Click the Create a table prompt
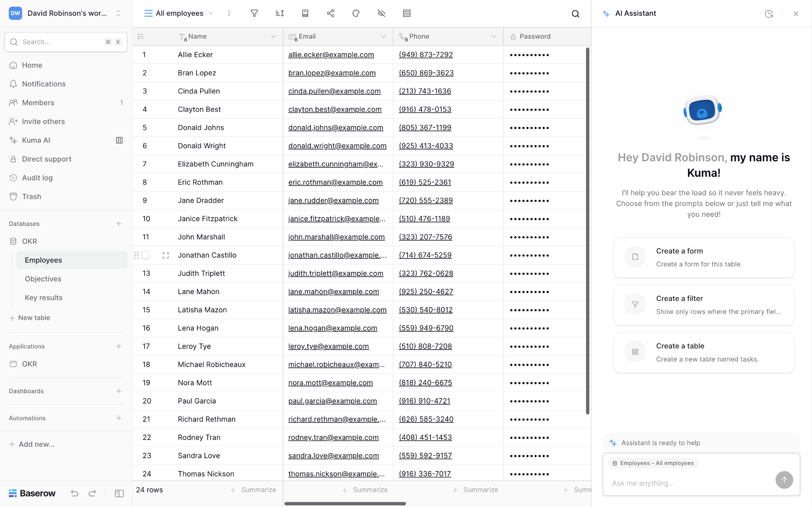The image size is (812, 507). (x=704, y=352)
